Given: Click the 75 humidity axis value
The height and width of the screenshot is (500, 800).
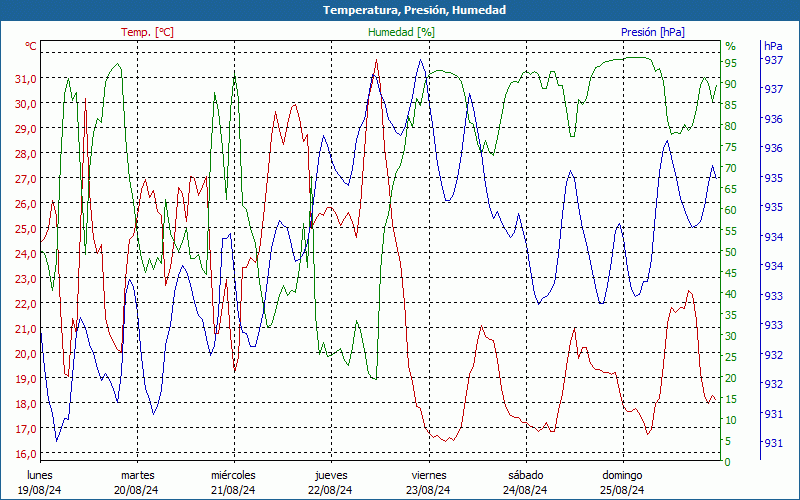Looking at the screenshot, I should [x=731, y=147].
